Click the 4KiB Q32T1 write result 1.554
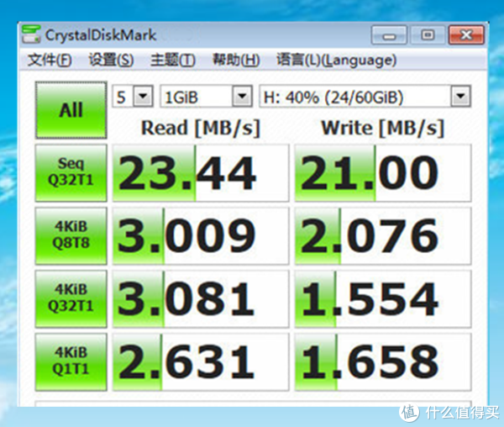The width and height of the screenshot is (504, 427). (383, 299)
